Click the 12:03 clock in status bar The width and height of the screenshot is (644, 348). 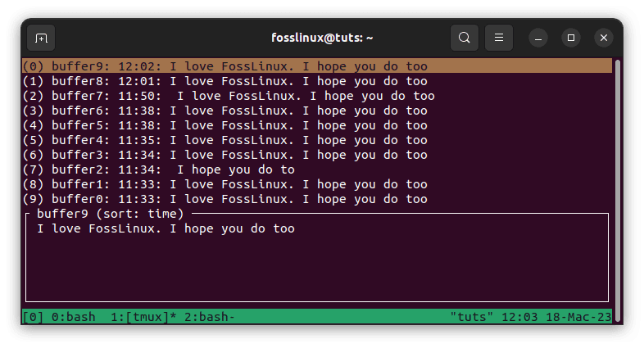point(519,317)
